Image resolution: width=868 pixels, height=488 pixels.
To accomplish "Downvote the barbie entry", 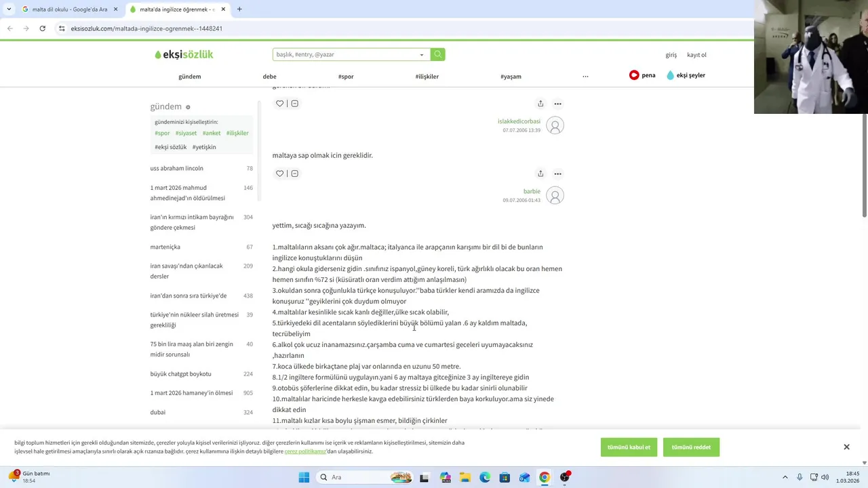I will (294, 174).
